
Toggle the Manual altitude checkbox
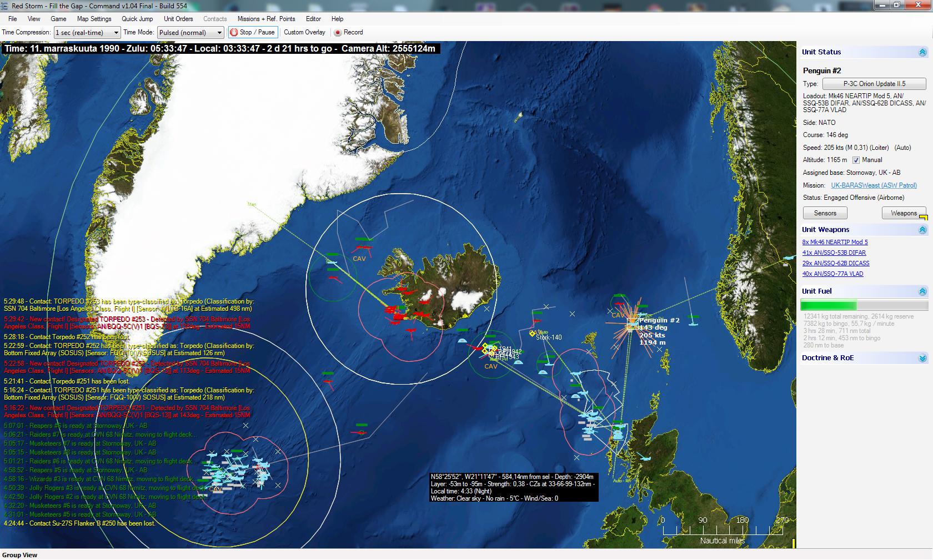tap(856, 160)
